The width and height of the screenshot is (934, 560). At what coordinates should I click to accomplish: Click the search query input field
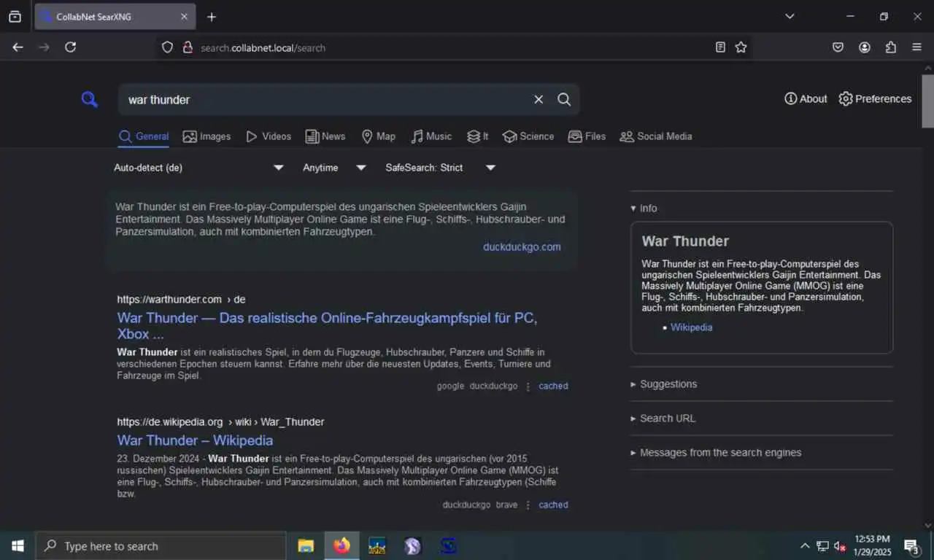(x=326, y=99)
